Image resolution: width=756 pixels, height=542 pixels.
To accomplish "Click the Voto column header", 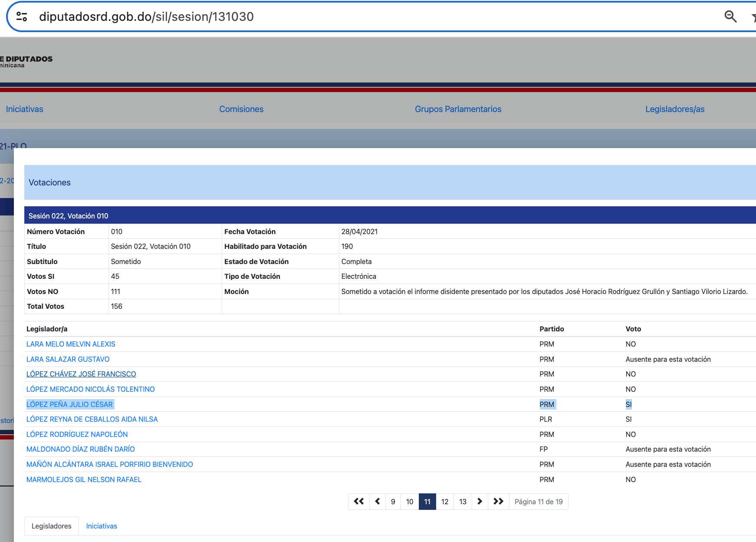I will 633,329.
